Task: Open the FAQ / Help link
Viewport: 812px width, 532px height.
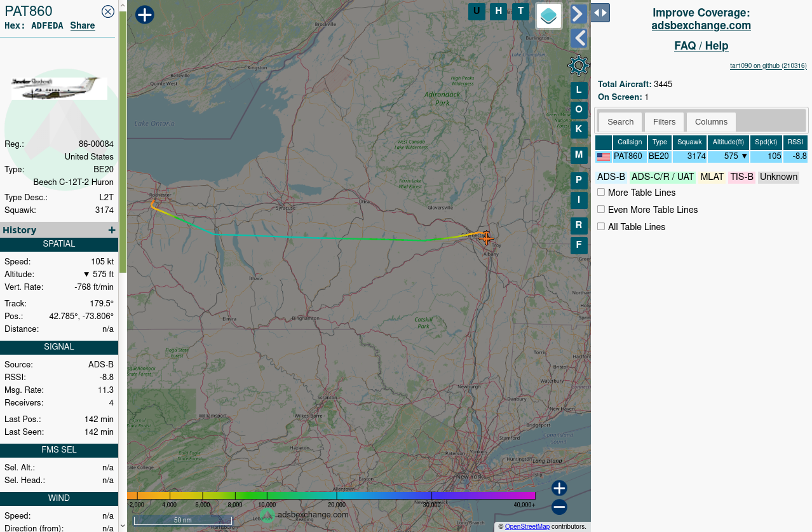Action: pyautogui.click(x=701, y=46)
